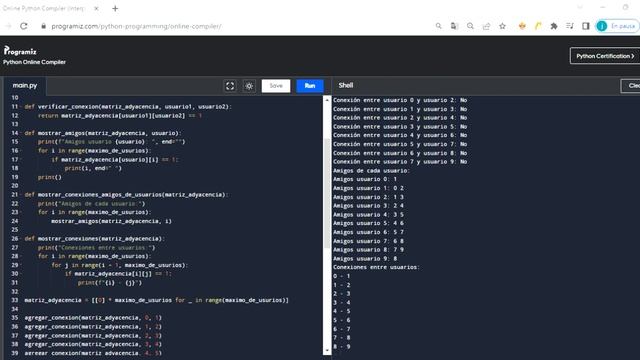Click output line 'Amigos usuario 5: 4 6'
This screenshot has height=360, width=640.
click(x=368, y=223)
